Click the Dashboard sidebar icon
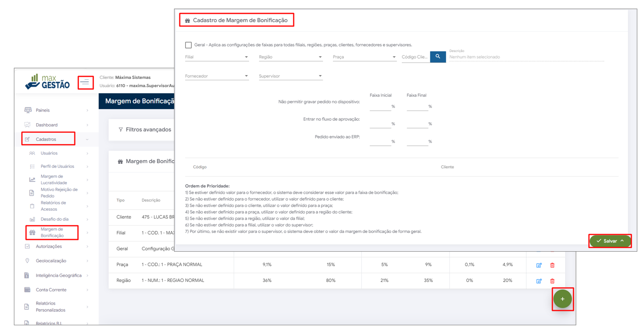Screen dimensions: 644x331 (27, 125)
